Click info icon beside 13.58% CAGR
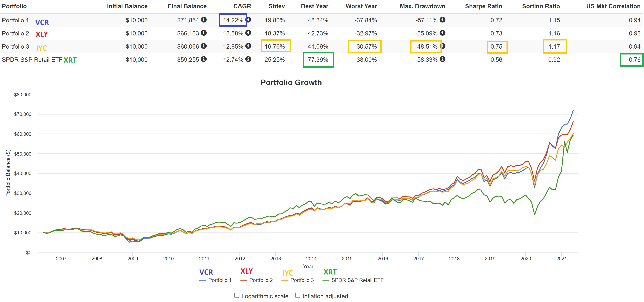 pyautogui.click(x=248, y=33)
